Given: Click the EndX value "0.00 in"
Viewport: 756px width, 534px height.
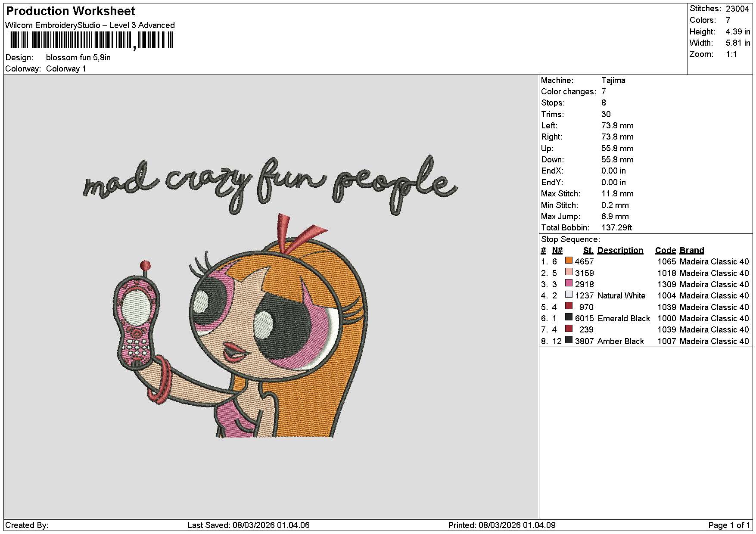Looking at the screenshot, I should point(613,171).
